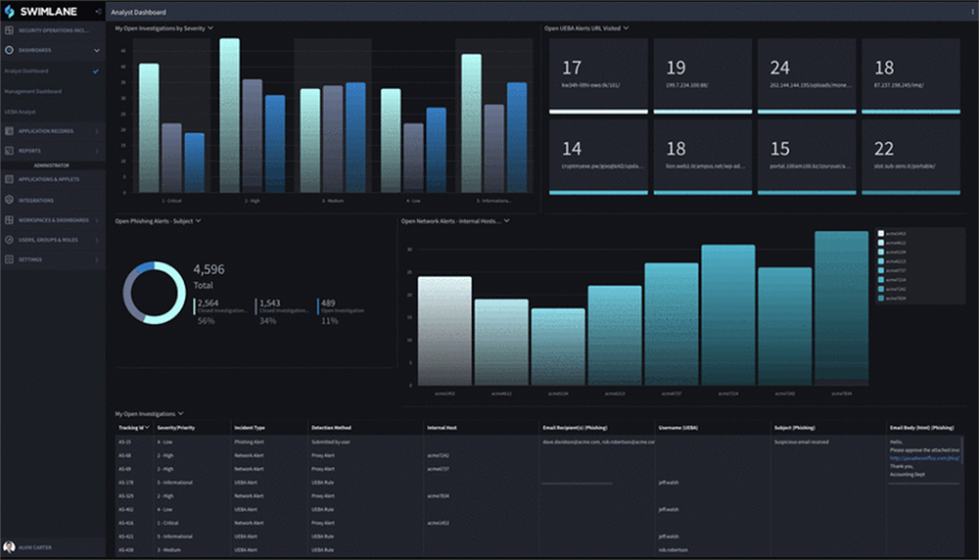Expand Application Records arrow

click(97, 131)
